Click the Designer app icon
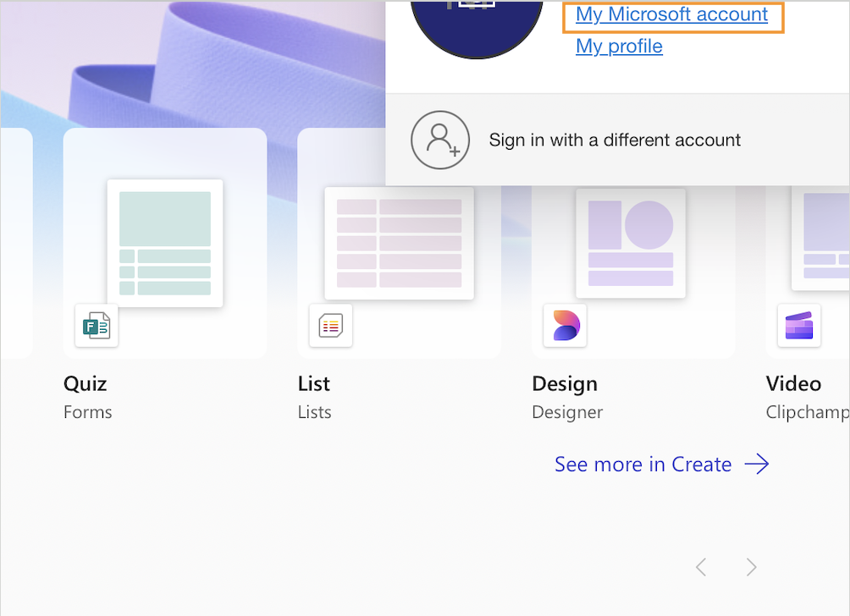Image resolution: width=850 pixels, height=616 pixels. point(566,326)
